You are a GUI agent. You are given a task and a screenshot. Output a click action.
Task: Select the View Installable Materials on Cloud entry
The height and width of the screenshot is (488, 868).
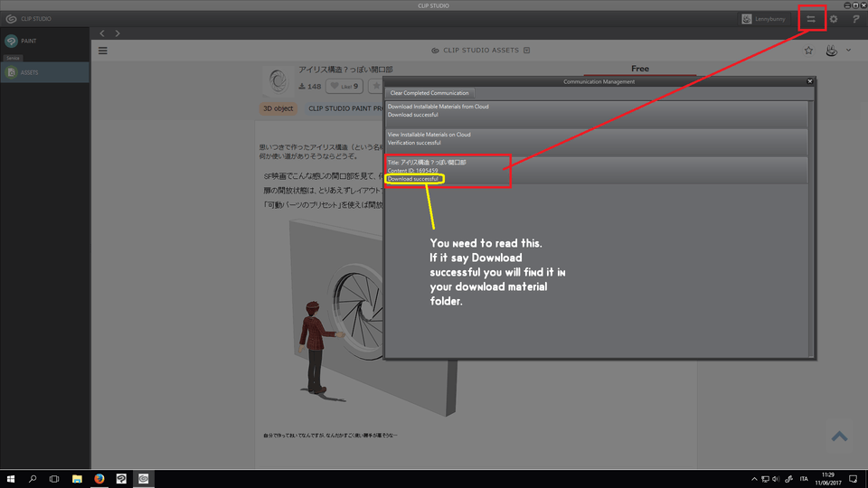click(x=597, y=142)
